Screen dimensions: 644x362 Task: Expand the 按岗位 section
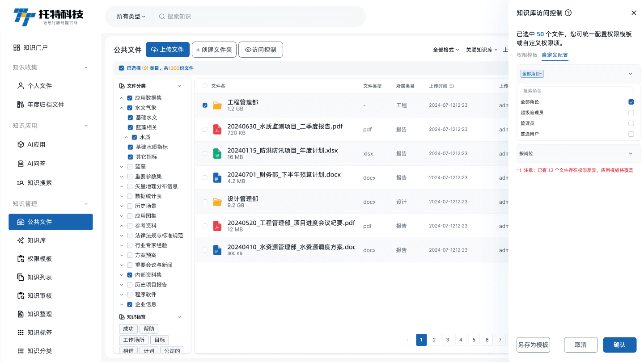578,153
